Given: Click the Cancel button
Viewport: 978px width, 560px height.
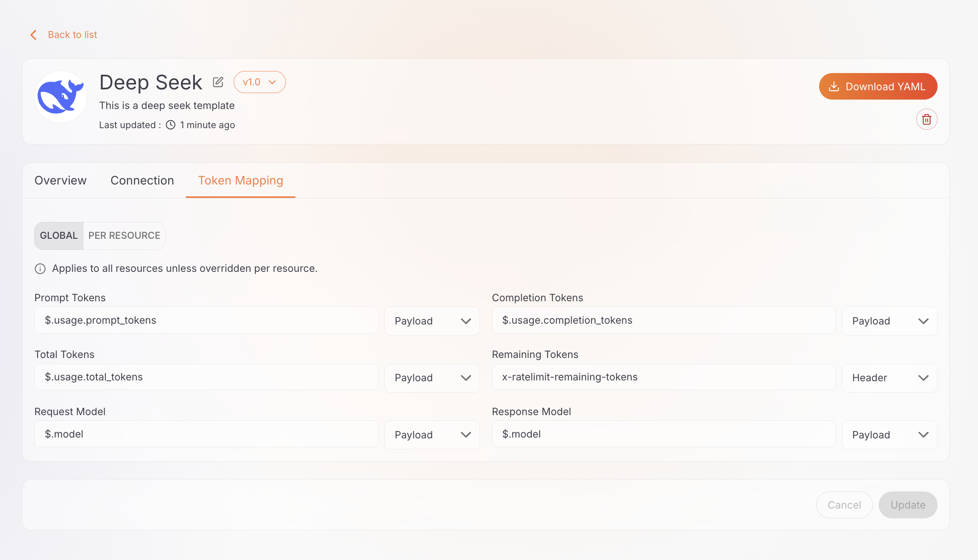Looking at the screenshot, I should (844, 505).
